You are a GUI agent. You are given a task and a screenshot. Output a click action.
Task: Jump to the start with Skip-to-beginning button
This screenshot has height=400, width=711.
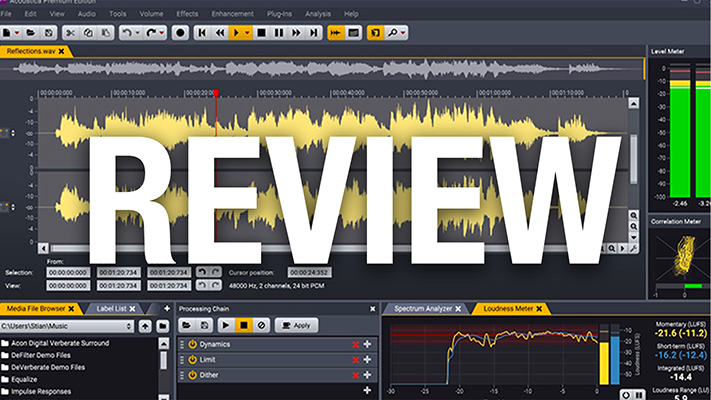pyautogui.click(x=201, y=32)
